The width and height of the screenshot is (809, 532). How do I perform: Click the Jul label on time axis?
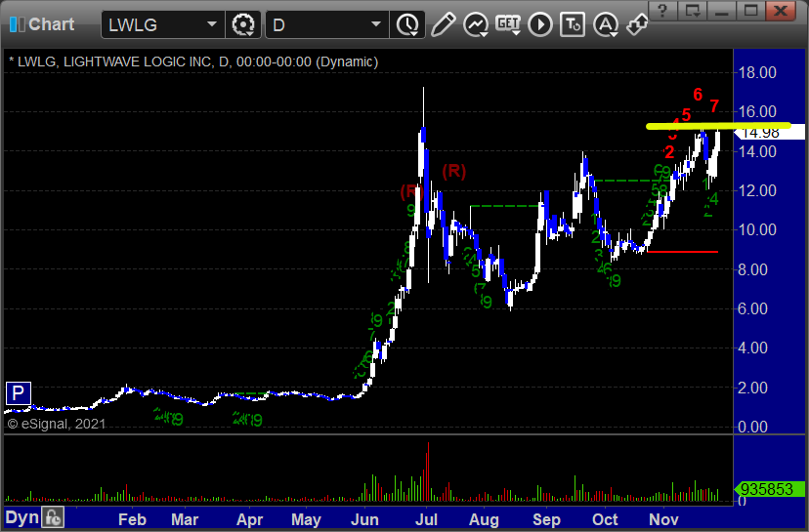click(x=426, y=519)
